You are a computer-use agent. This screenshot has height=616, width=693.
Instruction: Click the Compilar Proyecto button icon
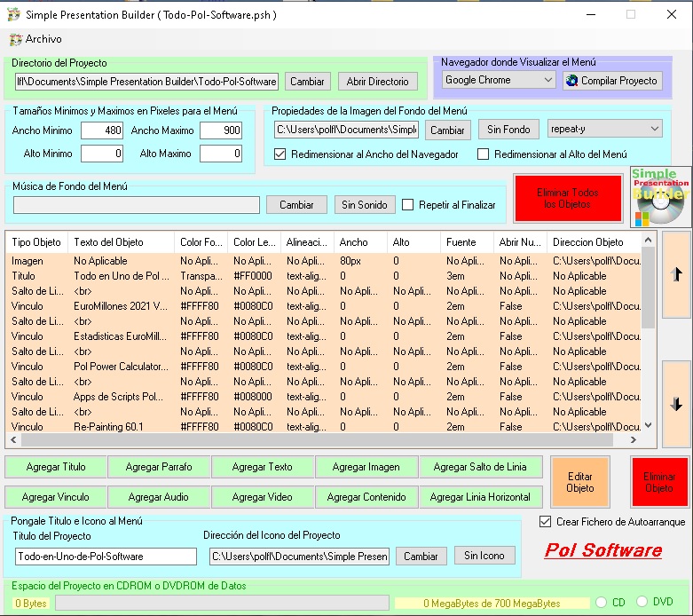tap(572, 81)
